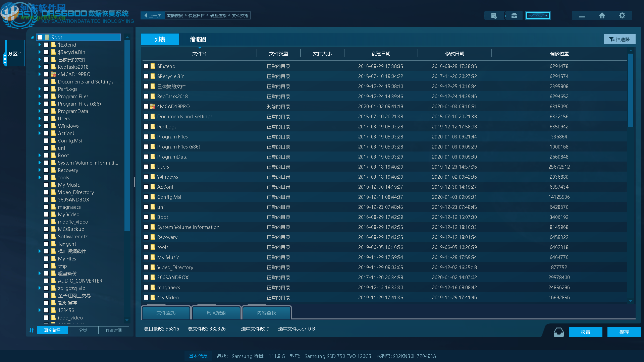The height and width of the screenshot is (362, 644).
Task: Click the file list vertical scrollbar
Action: tap(631, 90)
